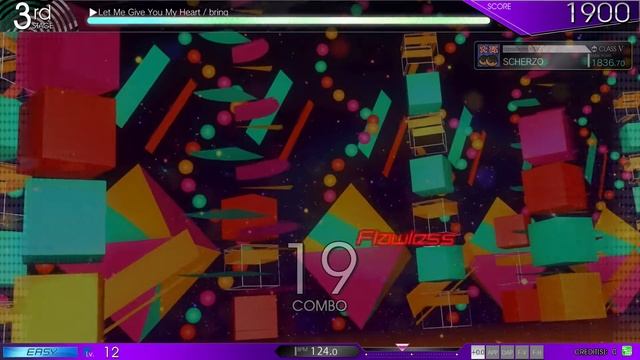Click the COMBO label
The width and height of the screenshot is (640, 360).
[x=320, y=306]
